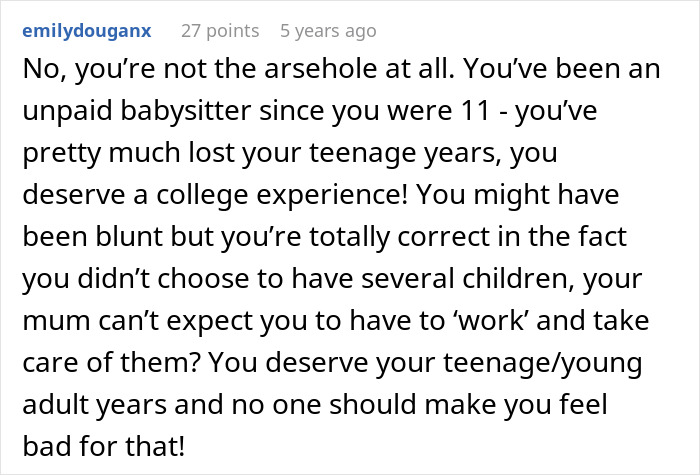Click the closing words bad for that!
The image size is (700, 475).
(x=104, y=446)
